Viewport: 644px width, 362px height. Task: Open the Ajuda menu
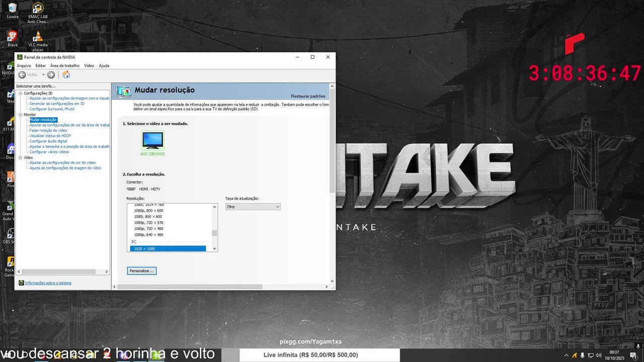(x=104, y=65)
